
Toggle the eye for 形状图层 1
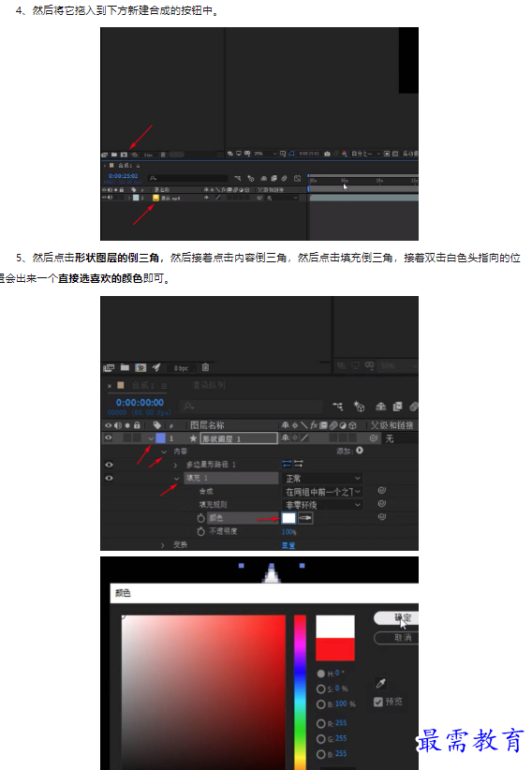pyautogui.click(x=109, y=438)
